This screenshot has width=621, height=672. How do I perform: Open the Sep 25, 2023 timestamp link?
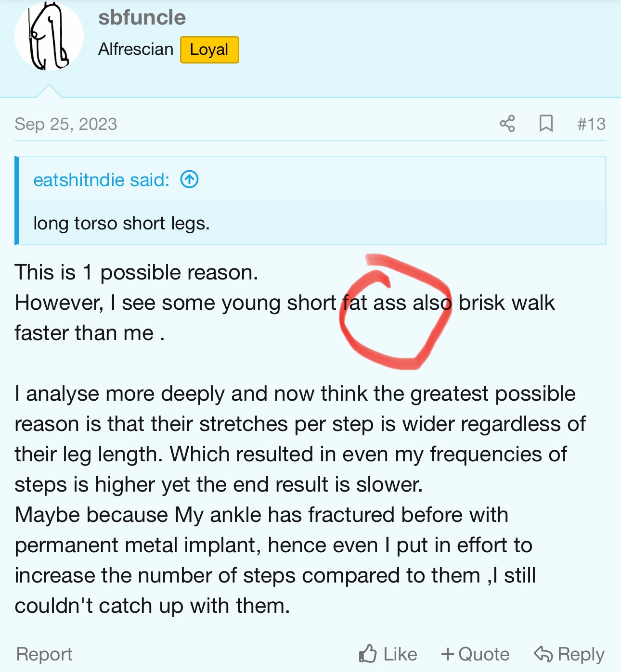coord(66,124)
